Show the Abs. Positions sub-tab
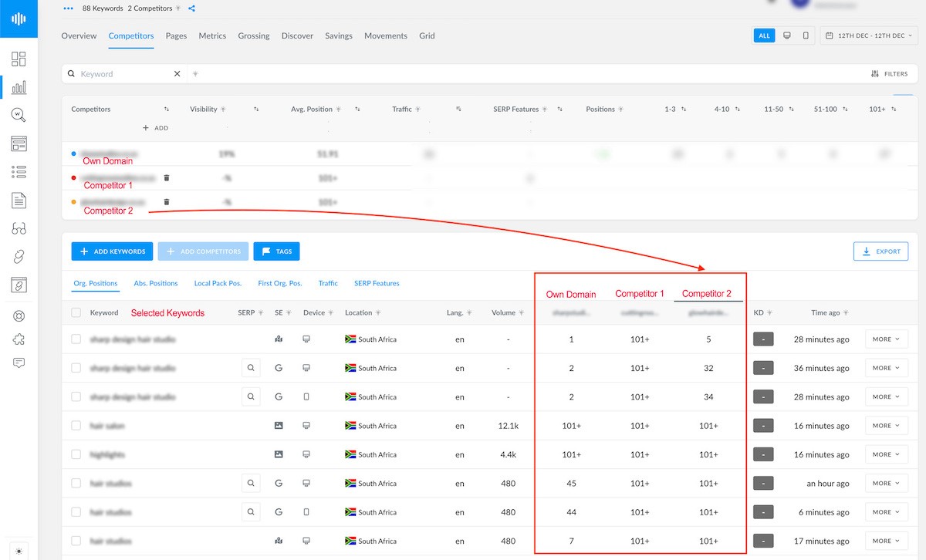This screenshot has width=926, height=560. [156, 283]
